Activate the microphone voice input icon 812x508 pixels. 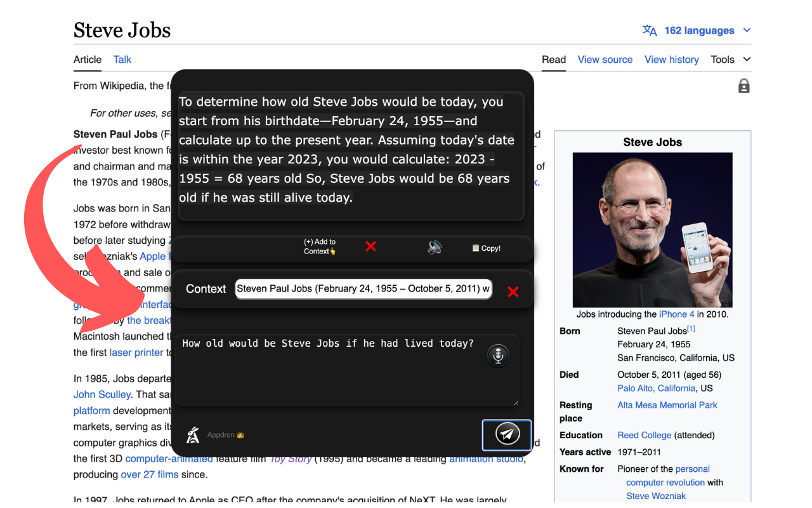(x=498, y=356)
